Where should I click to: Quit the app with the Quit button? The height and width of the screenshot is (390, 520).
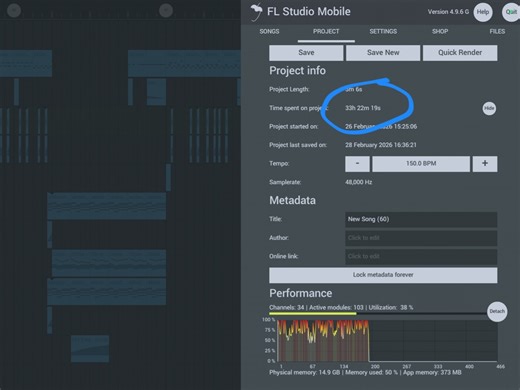[x=511, y=12]
